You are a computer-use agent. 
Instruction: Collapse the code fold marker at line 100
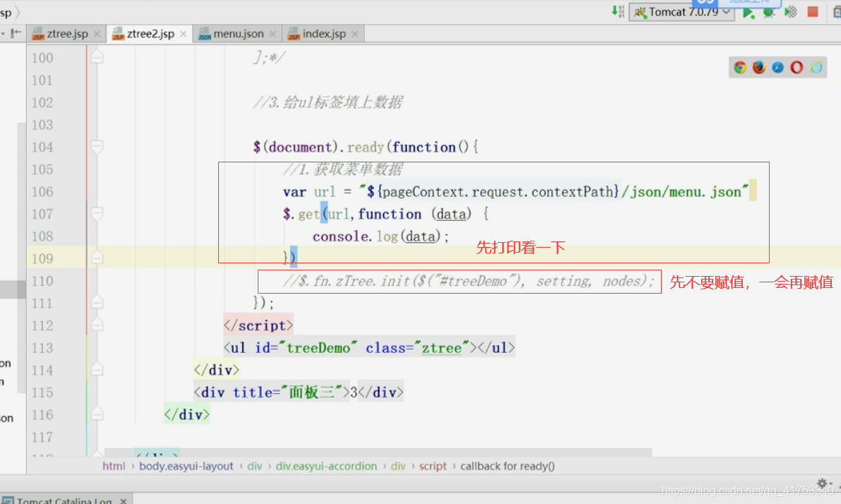97,56
